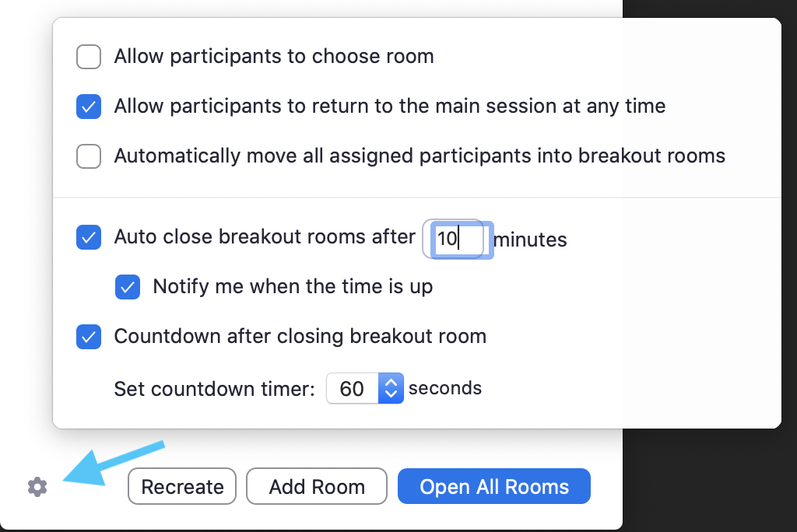Click the Add Room button
This screenshot has height=532, width=797.
[316, 486]
